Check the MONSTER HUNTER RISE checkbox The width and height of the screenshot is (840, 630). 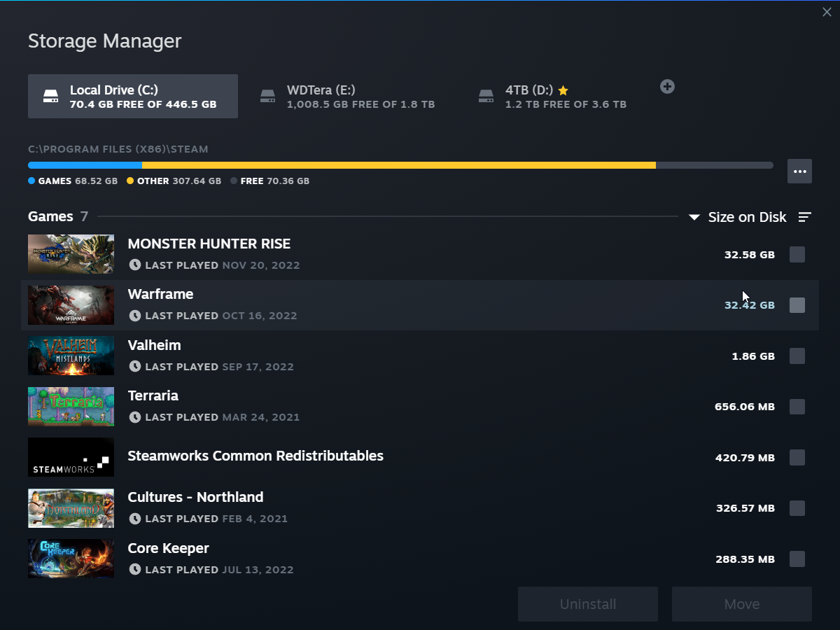point(797,255)
